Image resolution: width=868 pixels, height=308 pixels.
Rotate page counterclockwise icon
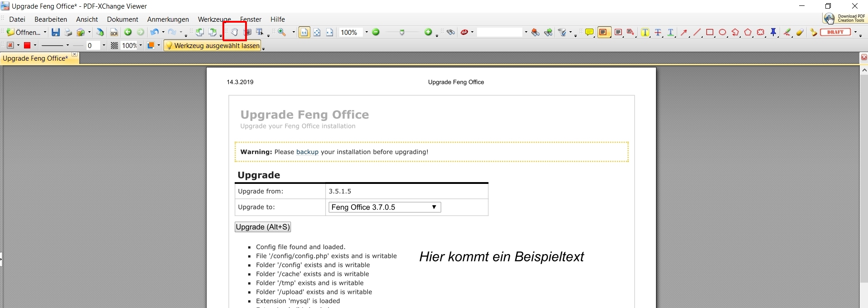pos(200,32)
